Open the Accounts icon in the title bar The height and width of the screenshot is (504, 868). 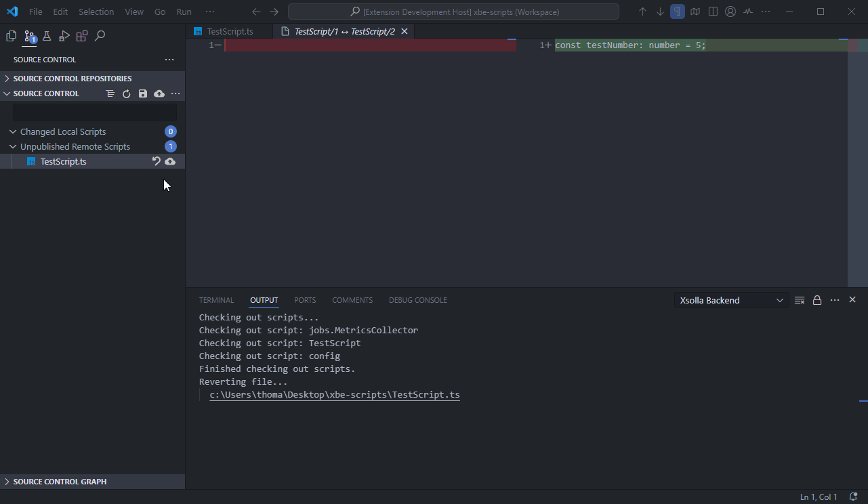(730, 12)
